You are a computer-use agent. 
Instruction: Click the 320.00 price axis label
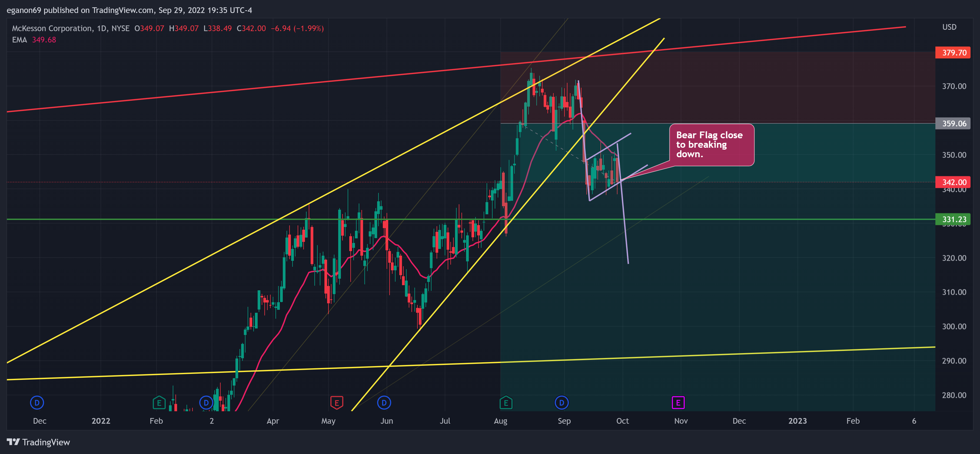[954, 258]
